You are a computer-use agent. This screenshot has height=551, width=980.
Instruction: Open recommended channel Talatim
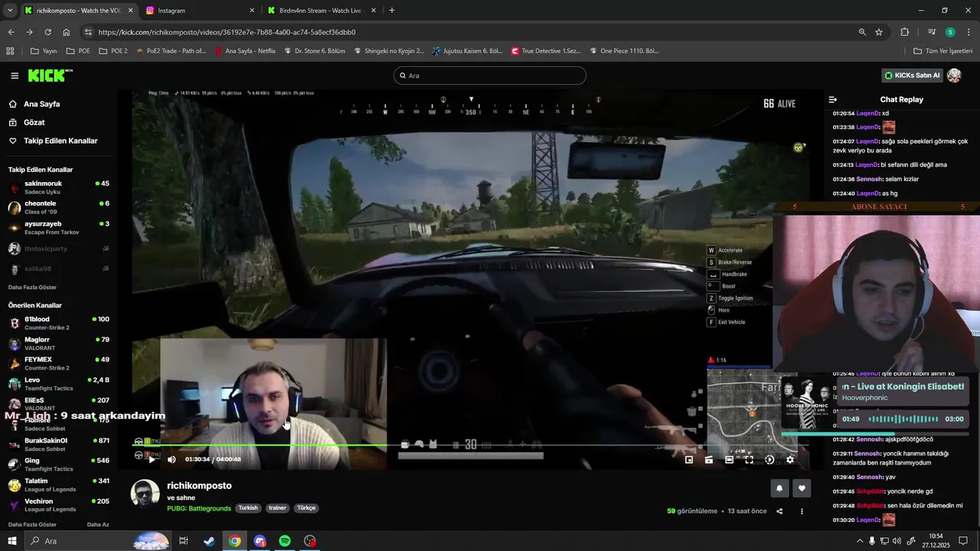pyautogui.click(x=58, y=485)
